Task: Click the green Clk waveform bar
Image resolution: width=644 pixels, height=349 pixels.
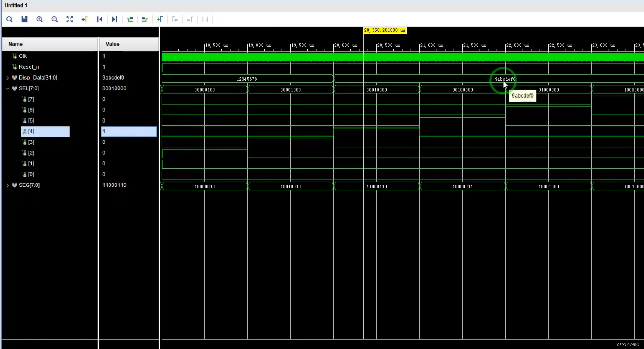Action: tap(402, 57)
